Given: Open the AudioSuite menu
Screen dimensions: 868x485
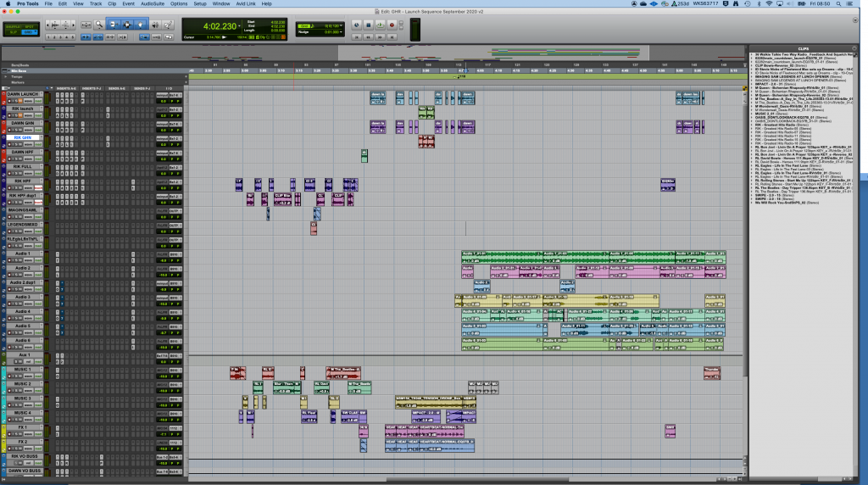Looking at the screenshot, I should pos(153,3).
